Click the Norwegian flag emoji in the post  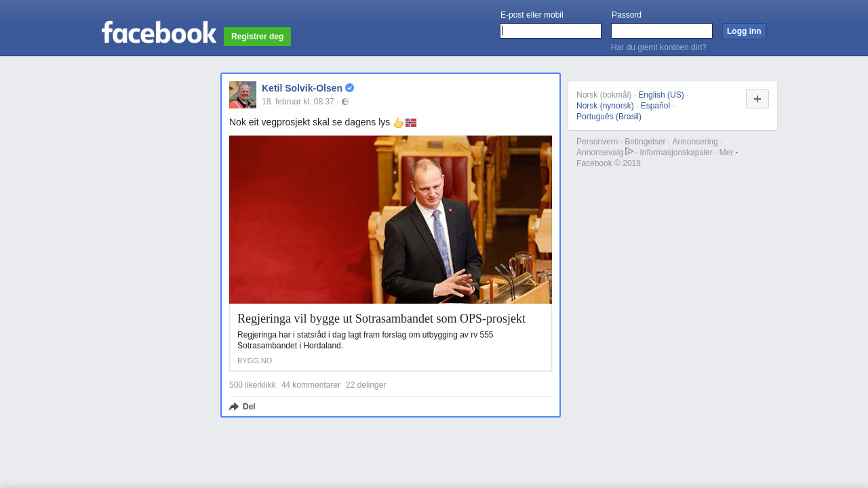pyautogui.click(x=411, y=123)
